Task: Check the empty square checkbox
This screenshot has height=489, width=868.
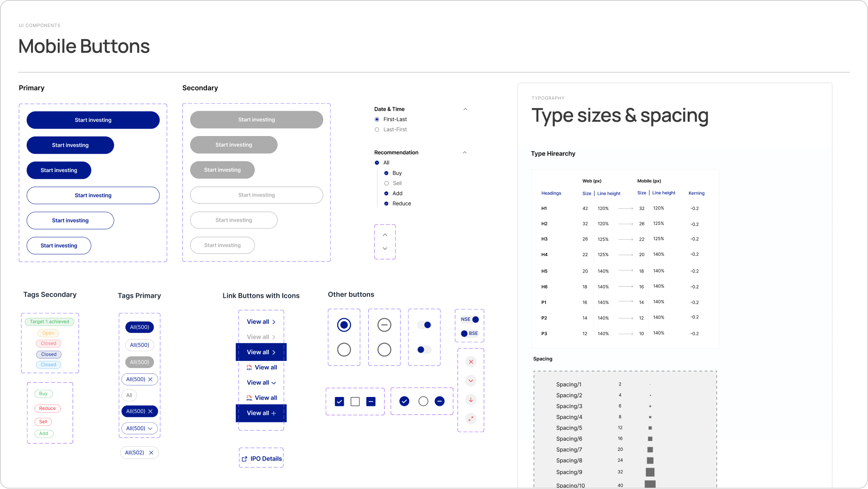Action: [355, 402]
